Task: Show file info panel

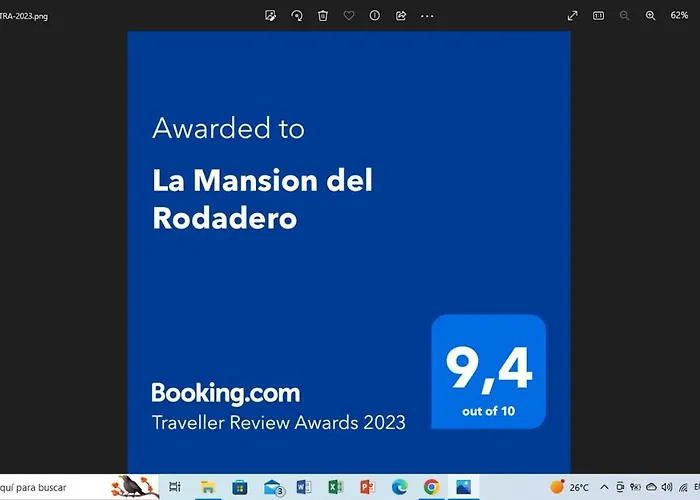Action: [x=375, y=16]
